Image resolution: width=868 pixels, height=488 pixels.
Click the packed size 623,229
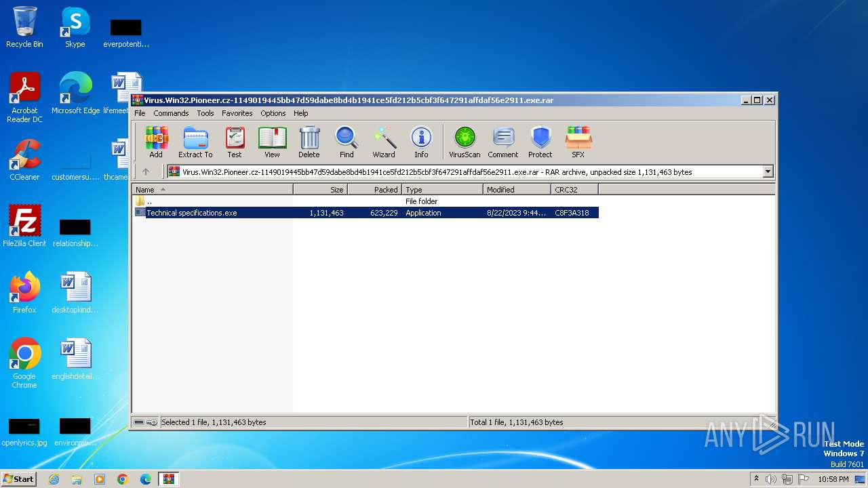(384, 213)
